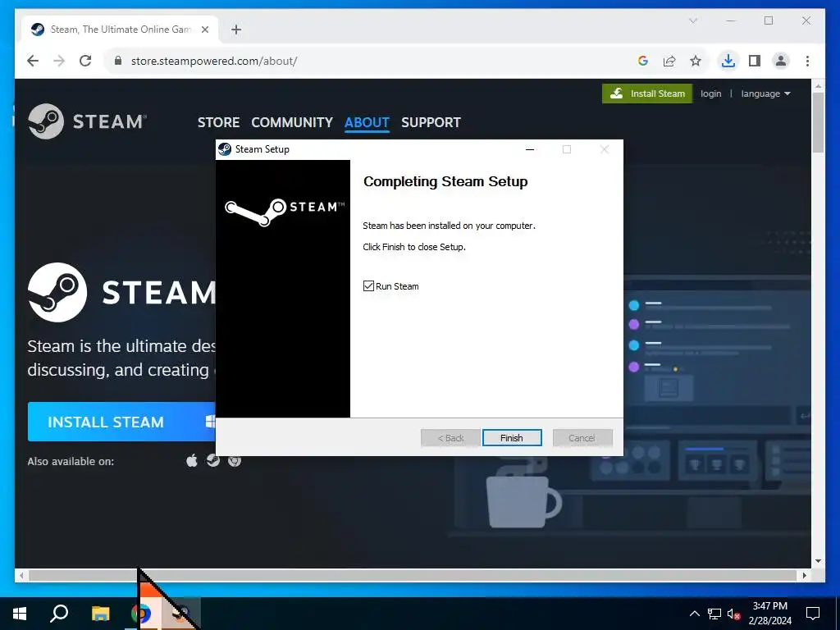Open SUPPORT menu

click(431, 123)
